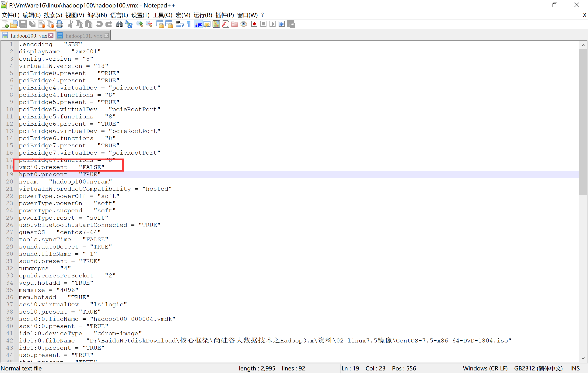Close the hadoop100.vmx tab
Screen dimensions: 588x373
pyautogui.click(x=51, y=35)
